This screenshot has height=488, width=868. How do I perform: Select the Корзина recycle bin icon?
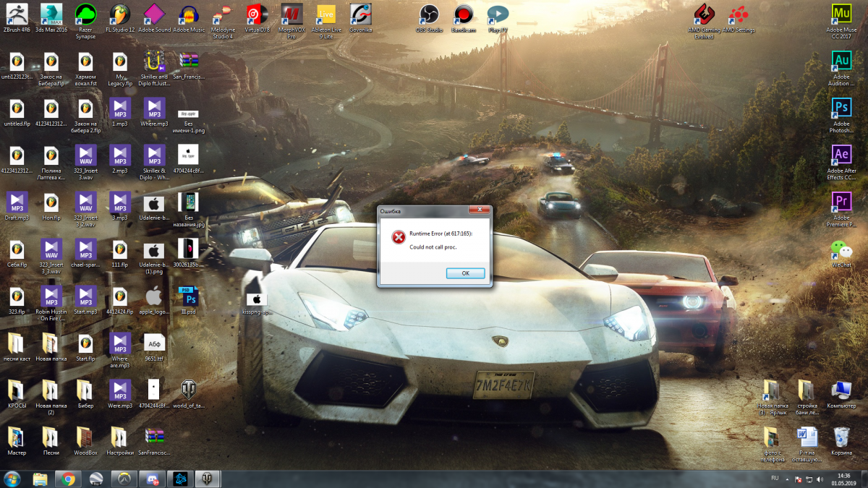(841, 437)
